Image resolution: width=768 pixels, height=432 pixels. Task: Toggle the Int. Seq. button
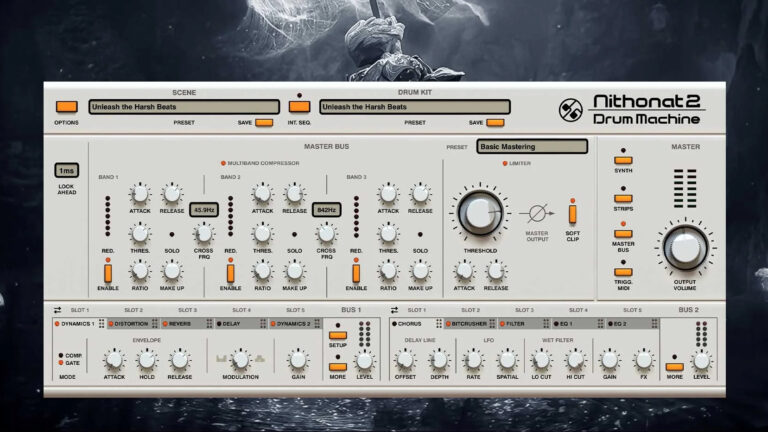299,107
